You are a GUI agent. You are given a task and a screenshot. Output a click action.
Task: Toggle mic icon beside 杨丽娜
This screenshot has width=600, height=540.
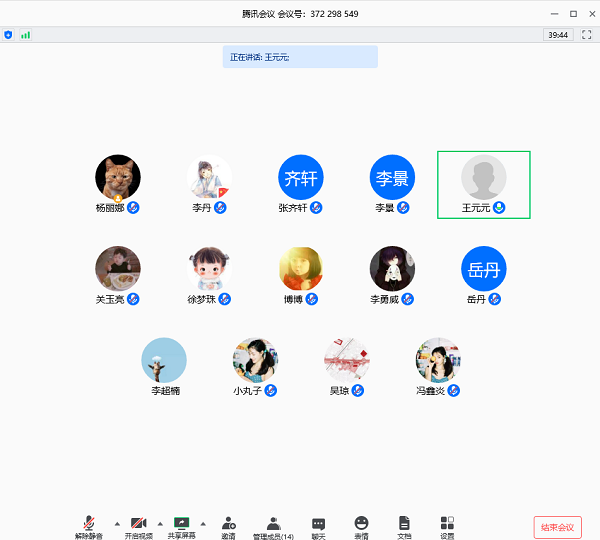(x=132, y=208)
